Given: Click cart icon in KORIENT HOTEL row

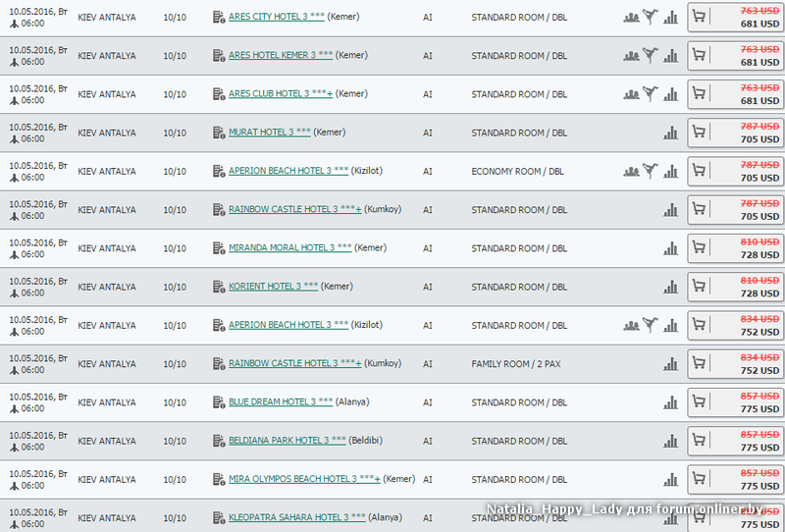Looking at the screenshot, I should pyautogui.click(x=699, y=286).
